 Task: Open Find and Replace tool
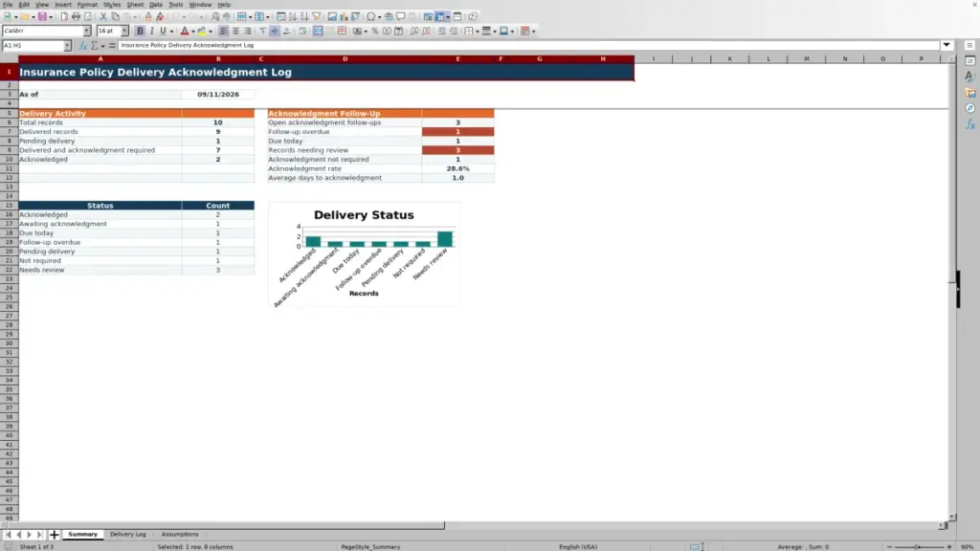coord(215,17)
